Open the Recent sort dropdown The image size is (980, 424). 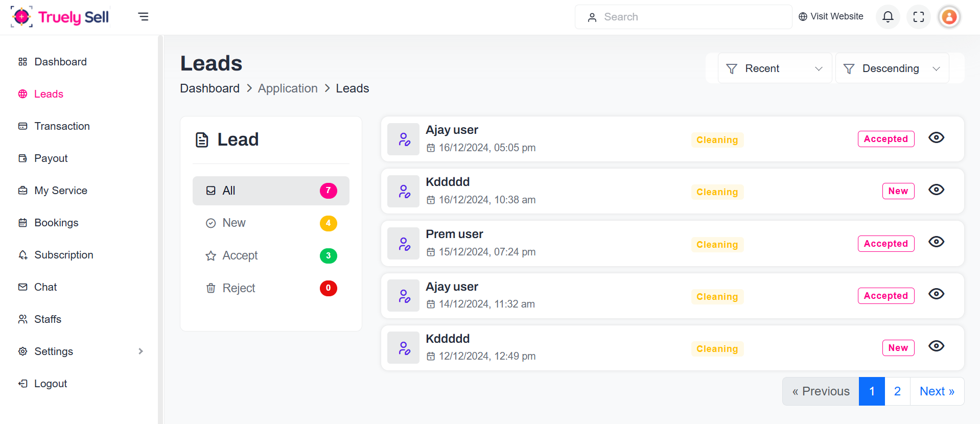tap(774, 68)
